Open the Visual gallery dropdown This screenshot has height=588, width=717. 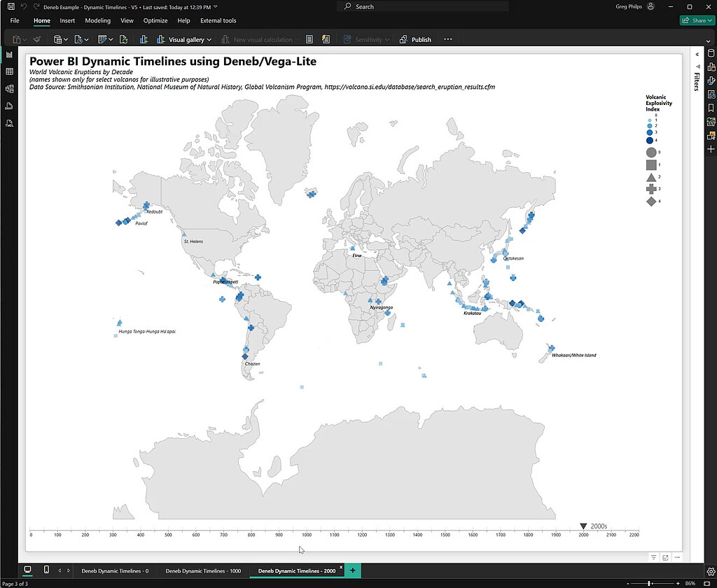188,39
